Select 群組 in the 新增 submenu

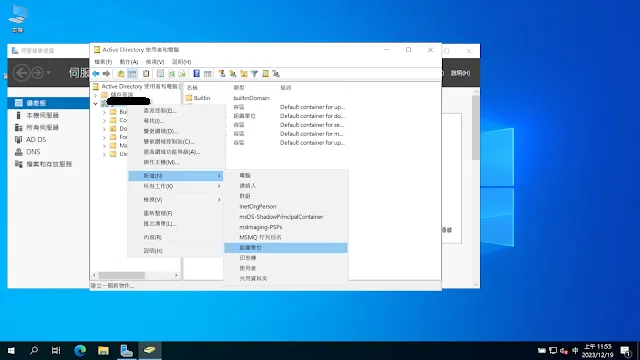coord(286,196)
